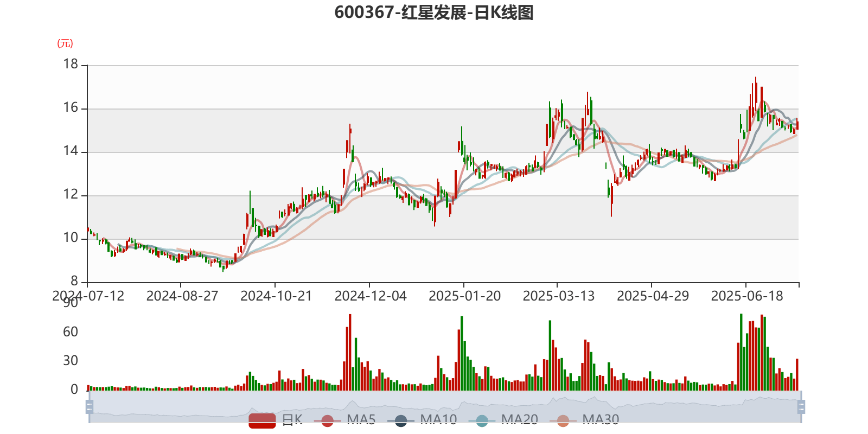Click the middle of the data zoom bar
868x434 pixels.
pyautogui.click(x=445, y=407)
